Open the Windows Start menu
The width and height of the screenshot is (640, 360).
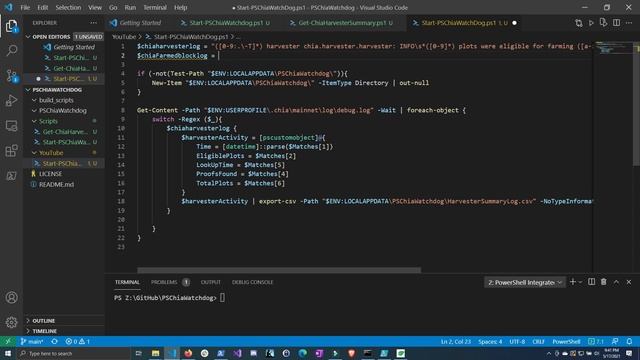click(x=8, y=353)
